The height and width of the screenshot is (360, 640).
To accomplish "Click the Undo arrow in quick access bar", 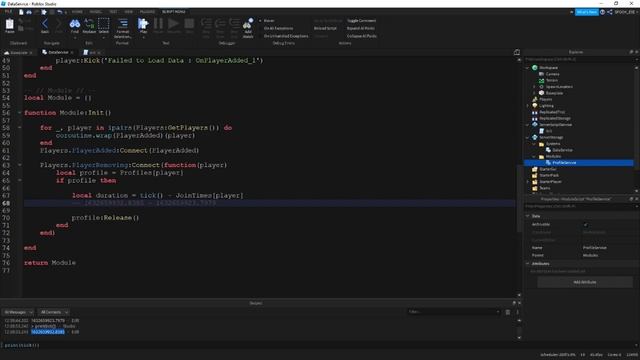I will point(60,12).
